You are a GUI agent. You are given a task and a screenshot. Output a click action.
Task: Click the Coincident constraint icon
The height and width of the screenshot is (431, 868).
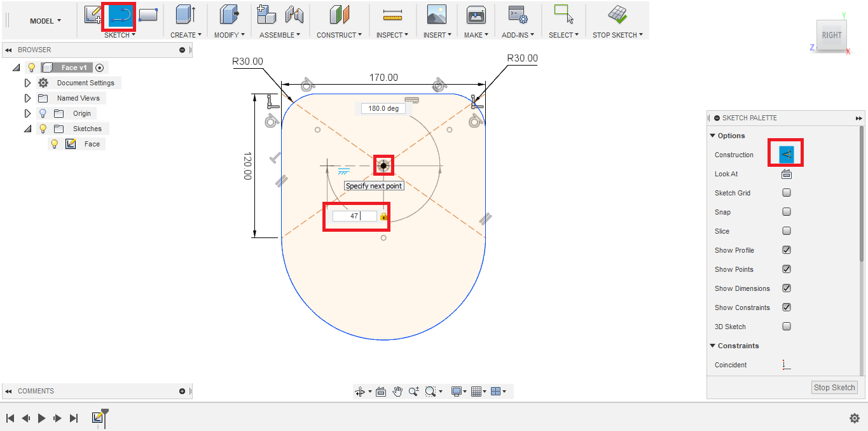click(787, 365)
